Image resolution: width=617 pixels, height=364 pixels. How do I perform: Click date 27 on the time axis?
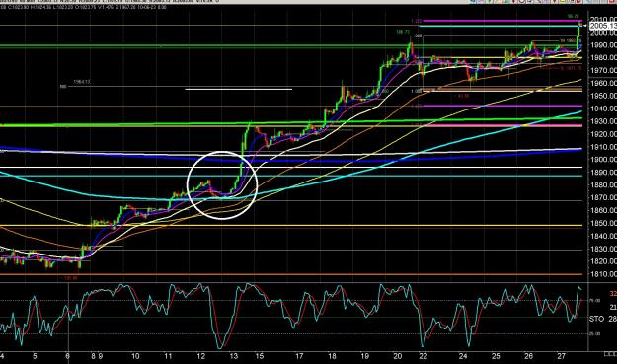coord(561,356)
